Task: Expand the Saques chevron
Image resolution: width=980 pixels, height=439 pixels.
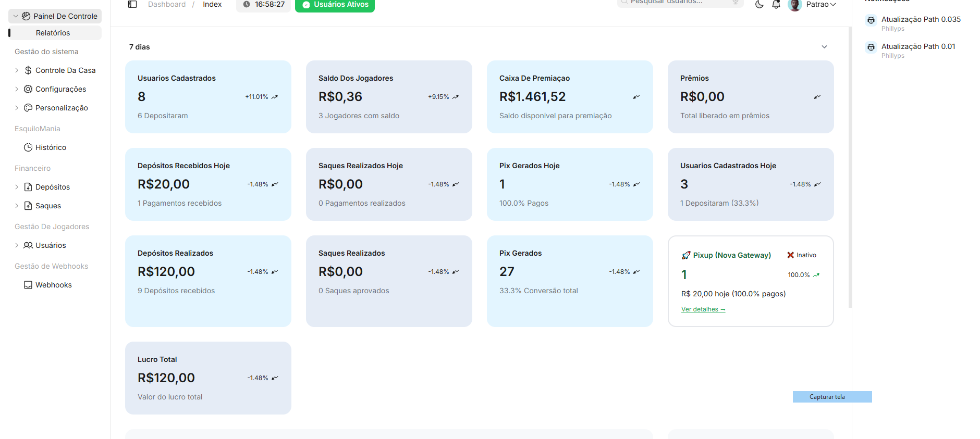Action: click(x=17, y=206)
